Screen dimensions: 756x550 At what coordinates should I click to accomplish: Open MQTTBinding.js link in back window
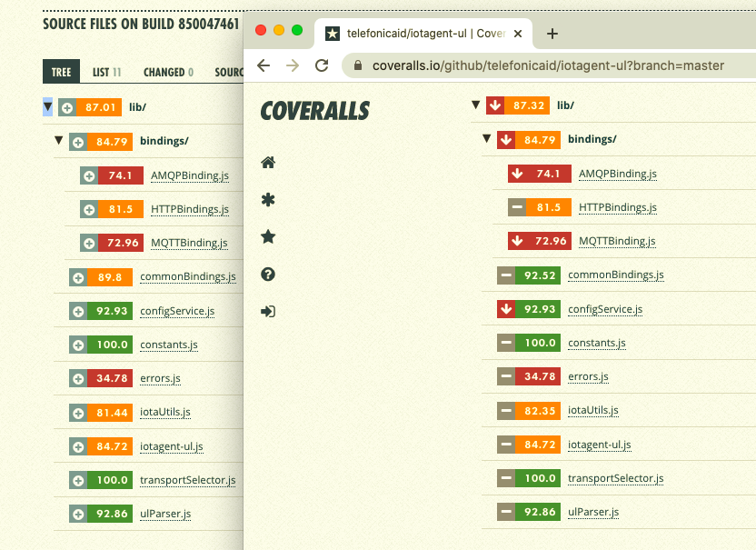189,243
